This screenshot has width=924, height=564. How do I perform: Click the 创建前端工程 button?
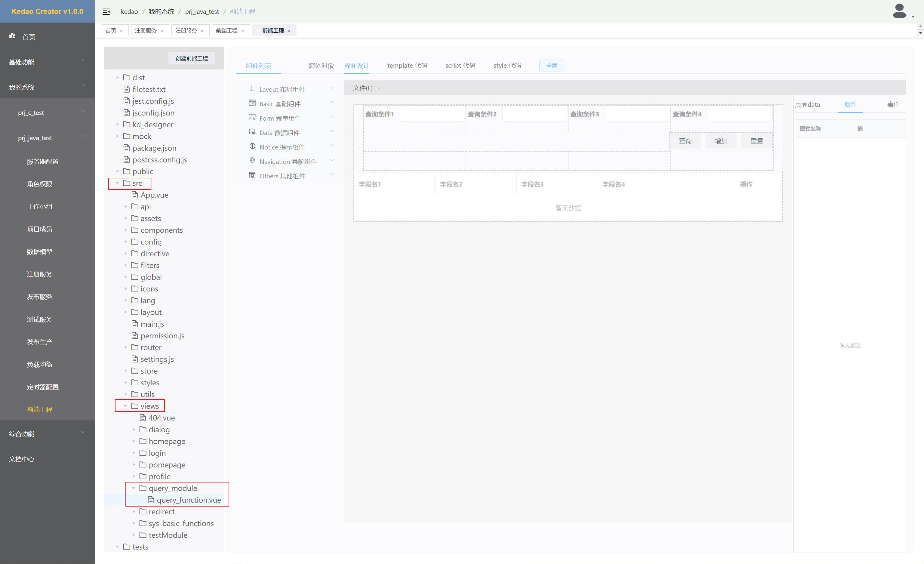pyautogui.click(x=191, y=58)
